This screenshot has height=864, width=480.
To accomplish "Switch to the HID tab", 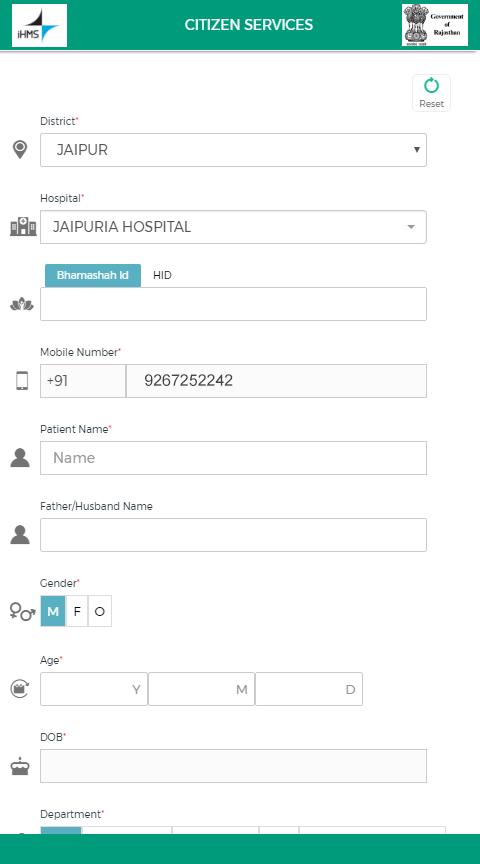I will [x=162, y=276].
